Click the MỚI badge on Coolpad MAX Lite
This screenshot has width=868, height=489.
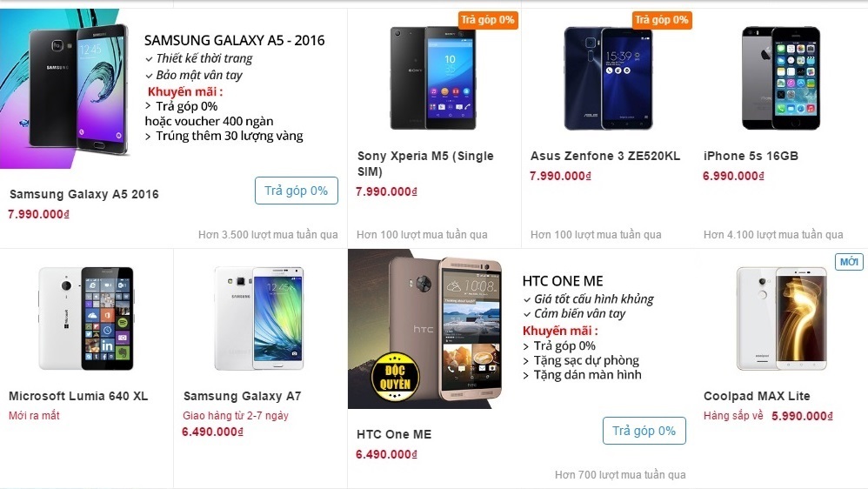tap(849, 261)
